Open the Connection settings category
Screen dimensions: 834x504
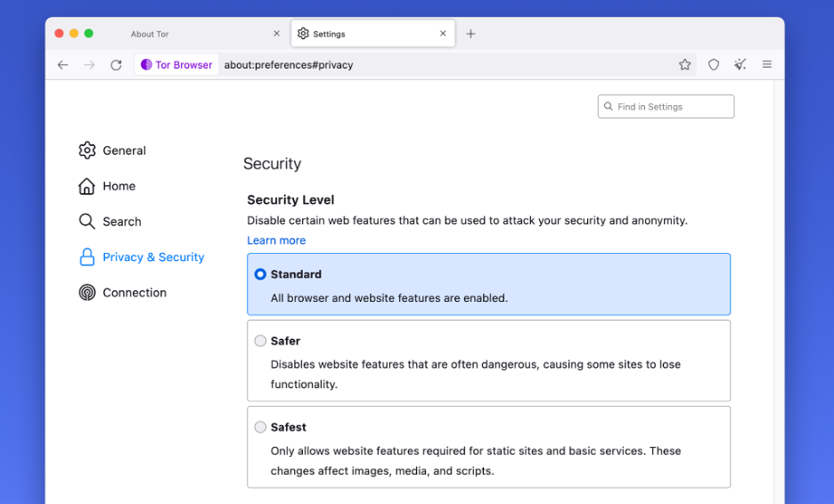click(122, 292)
